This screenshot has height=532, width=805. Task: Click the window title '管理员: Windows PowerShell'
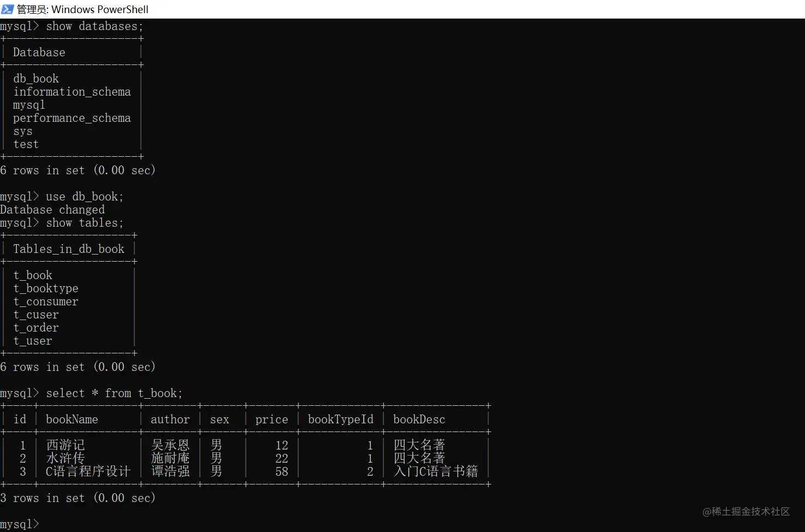(82, 9)
